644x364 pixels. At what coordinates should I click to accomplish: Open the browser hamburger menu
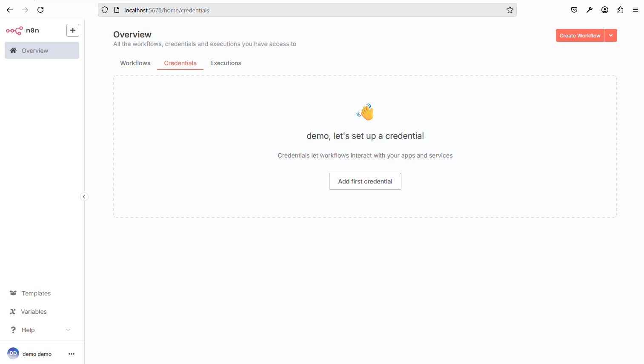point(635,10)
